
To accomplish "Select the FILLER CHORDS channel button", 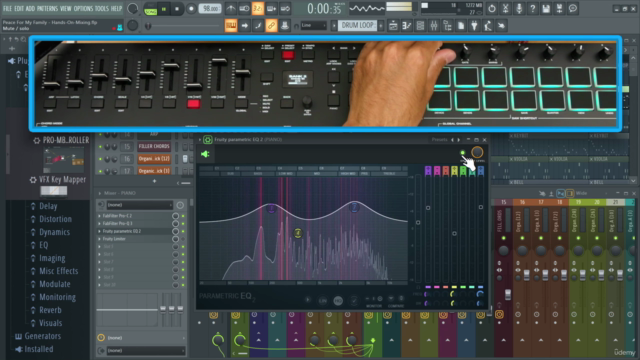I will pos(154,147).
